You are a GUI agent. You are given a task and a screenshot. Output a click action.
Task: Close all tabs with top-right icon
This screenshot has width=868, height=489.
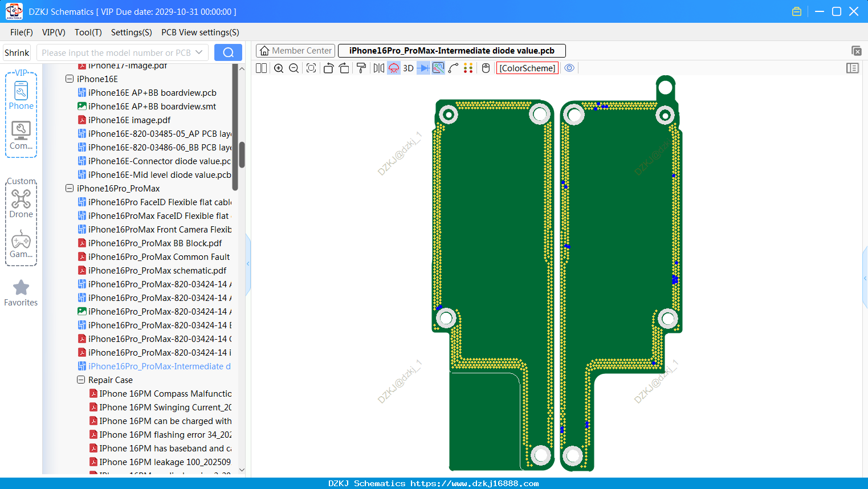(857, 51)
